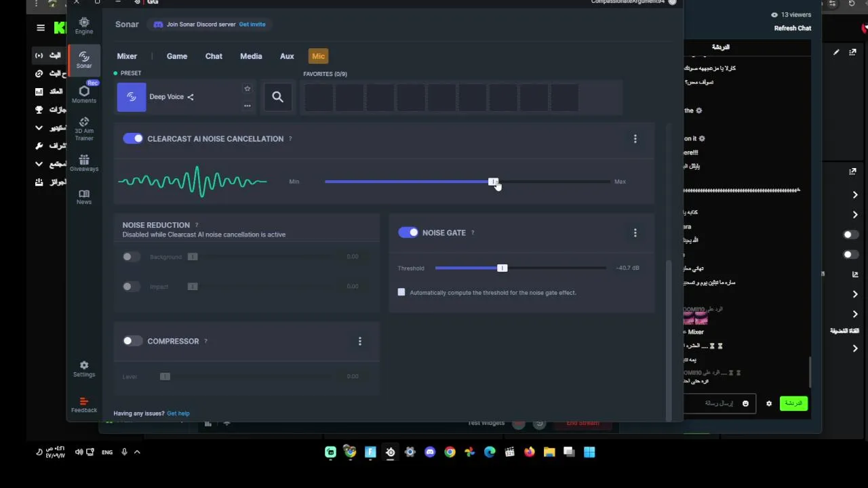Click the first empty Favorites slot
The image size is (868, 488).
pos(318,97)
